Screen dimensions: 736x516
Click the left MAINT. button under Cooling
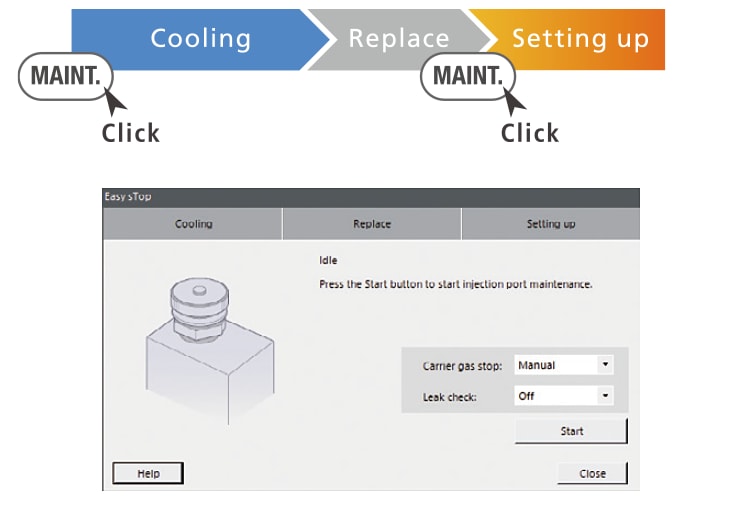click(x=66, y=77)
